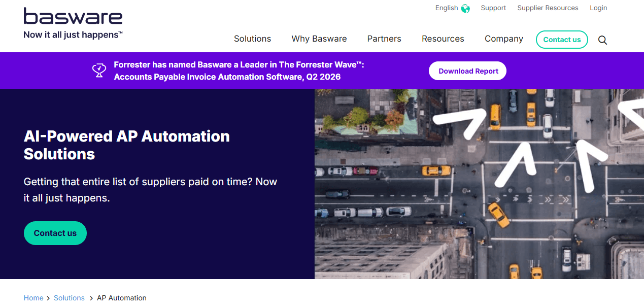The height and width of the screenshot is (308, 644).
Task: Click the Forrester Wave banner text
Action: pyautogui.click(x=239, y=71)
